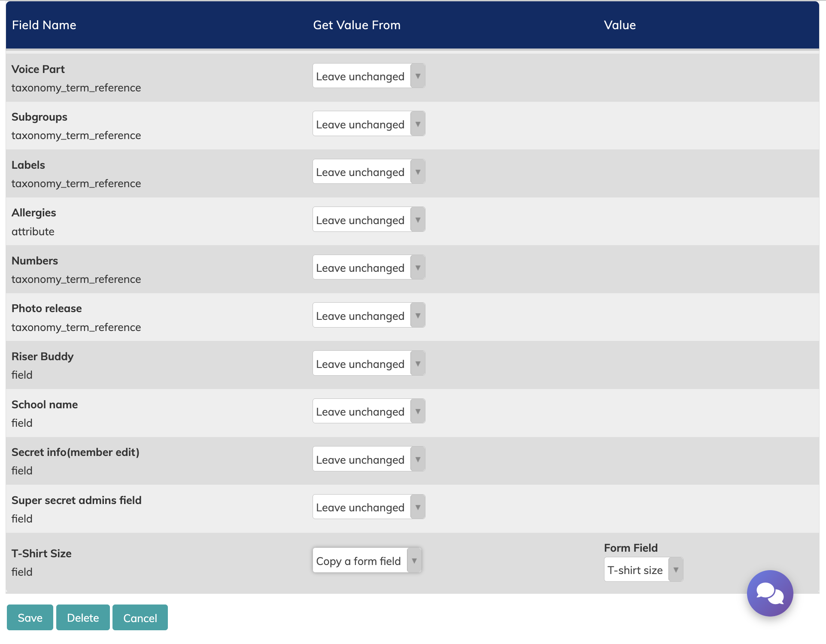826x644 pixels.
Task: Open T-Shirt Size 'Copy a form field' dropdown
Action: tap(367, 561)
